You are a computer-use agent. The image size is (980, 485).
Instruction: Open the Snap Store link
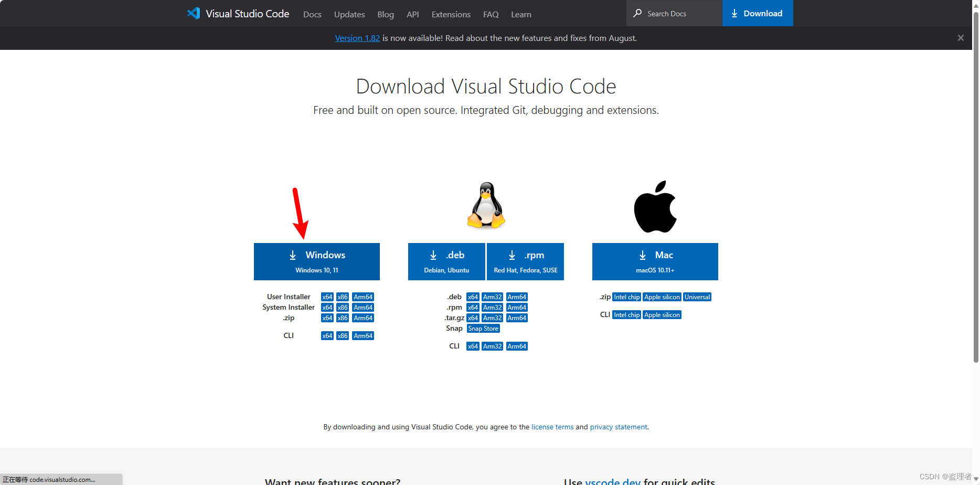483,329
